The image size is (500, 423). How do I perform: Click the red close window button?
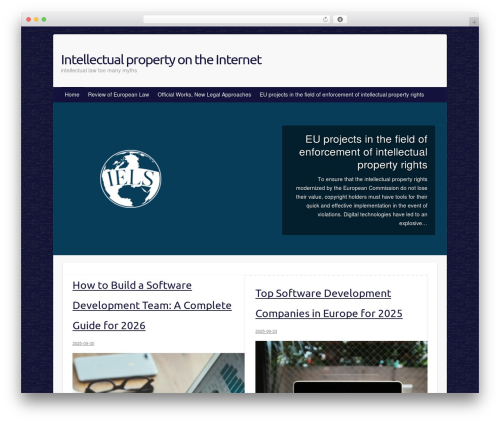coord(29,19)
